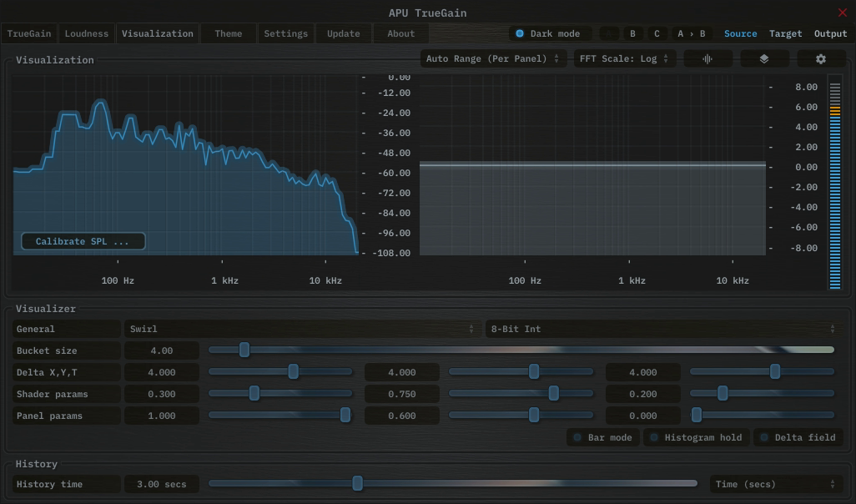Click the History time slider handle
The height and width of the screenshot is (504, 856).
point(358,483)
